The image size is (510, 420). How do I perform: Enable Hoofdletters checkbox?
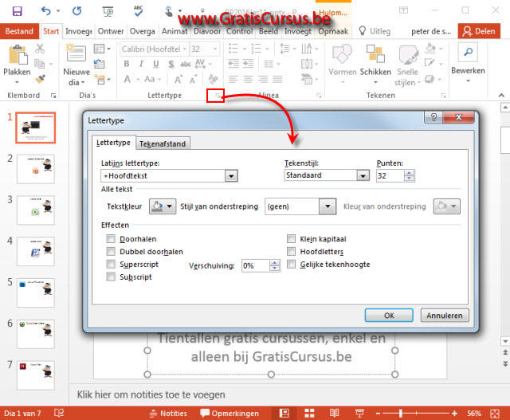(291, 252)
